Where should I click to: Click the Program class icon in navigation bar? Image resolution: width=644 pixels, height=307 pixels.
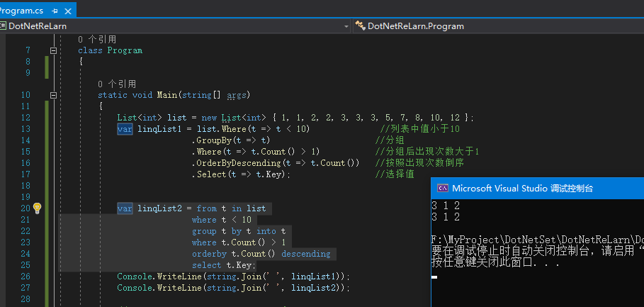360,26
